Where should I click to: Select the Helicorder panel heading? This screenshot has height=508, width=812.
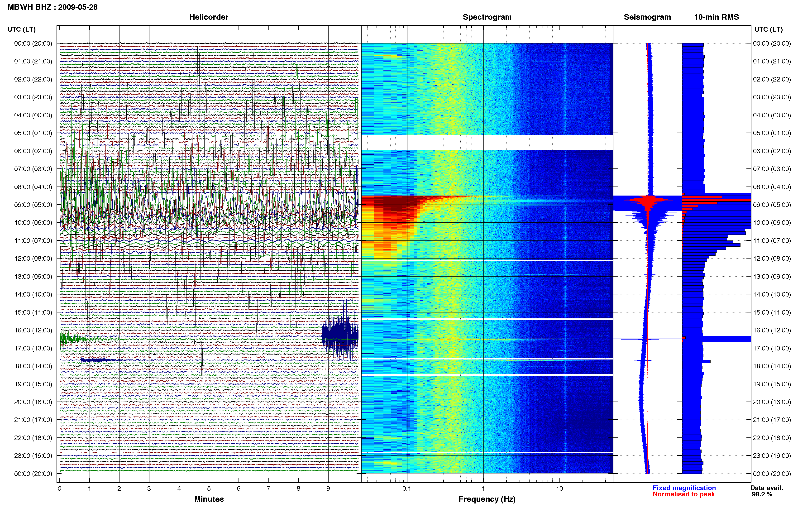(x=209, y=17)
